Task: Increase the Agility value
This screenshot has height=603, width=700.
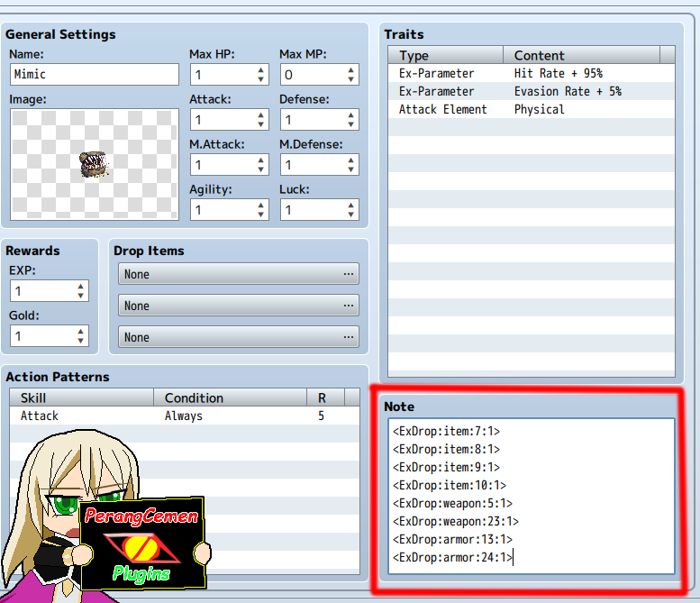Action: tap(260, 205)
